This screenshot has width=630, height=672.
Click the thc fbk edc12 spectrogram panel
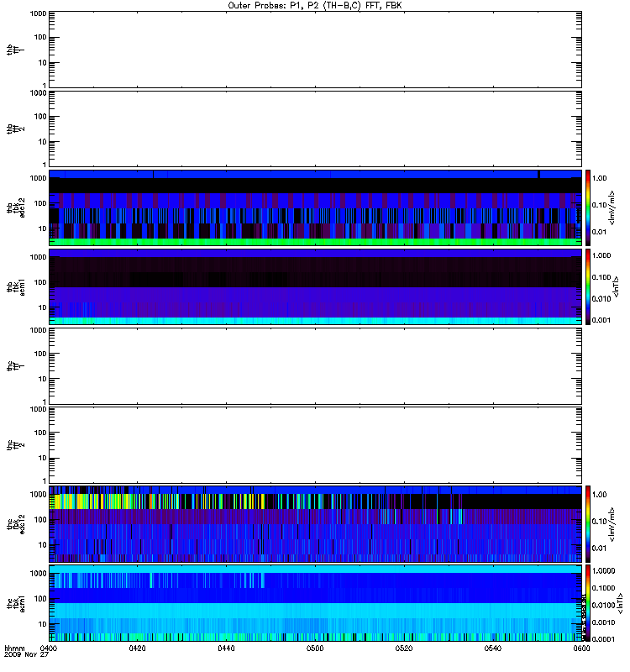tap(315, 524)
